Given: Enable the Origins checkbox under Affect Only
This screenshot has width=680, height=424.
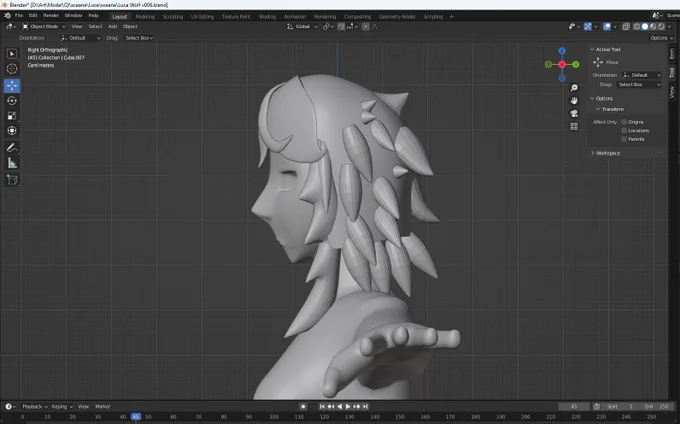Looking at the screenshot, I should point(624,122).
